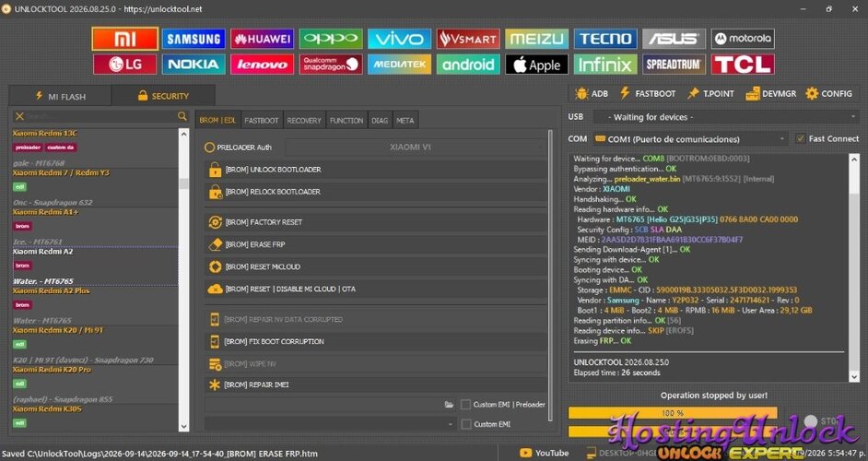Click [BROM] FACTORY RESET
The width and height of the screenshot is (868, 461).
[375, 222]
